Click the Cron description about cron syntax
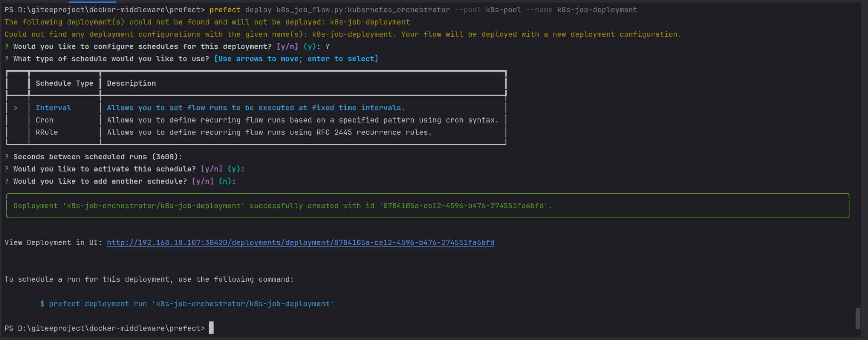Image resolution: width=868 pixels, height=340 pixels. point(302,120)
